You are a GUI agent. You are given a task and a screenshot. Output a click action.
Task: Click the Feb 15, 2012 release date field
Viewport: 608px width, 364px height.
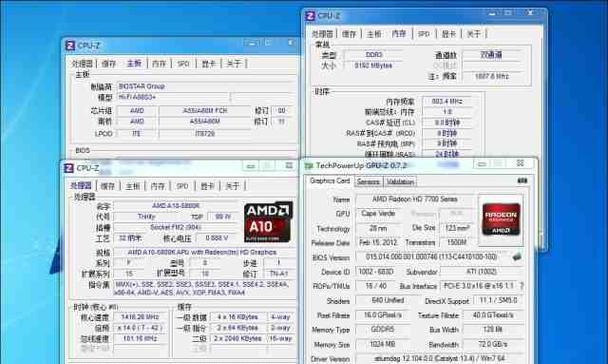click(378, 243)
